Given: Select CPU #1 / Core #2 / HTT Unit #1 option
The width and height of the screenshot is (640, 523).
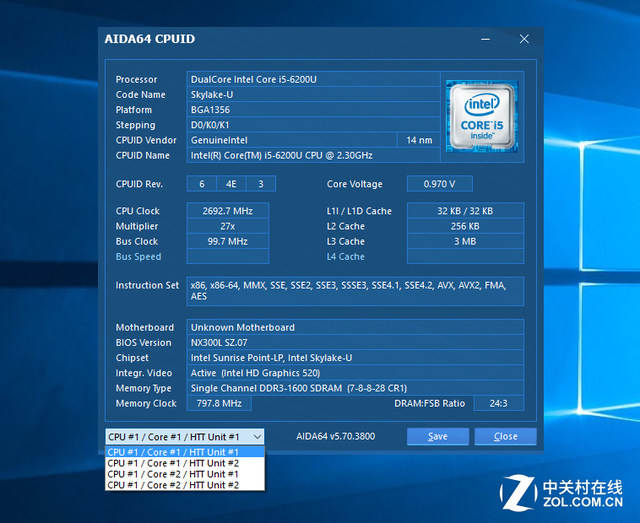Looking at the screenshot, I should (185, 474).
